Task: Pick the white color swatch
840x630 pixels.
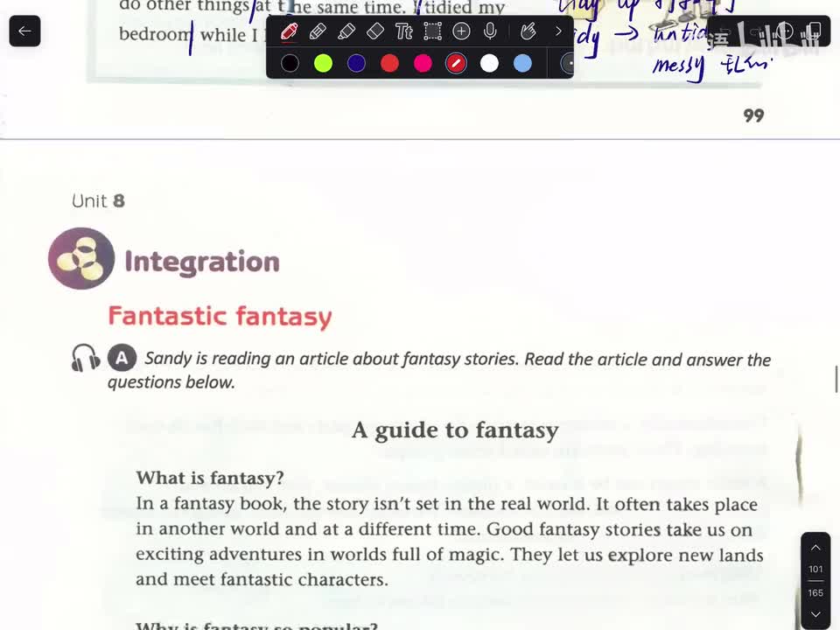Action: click(489, 64)
